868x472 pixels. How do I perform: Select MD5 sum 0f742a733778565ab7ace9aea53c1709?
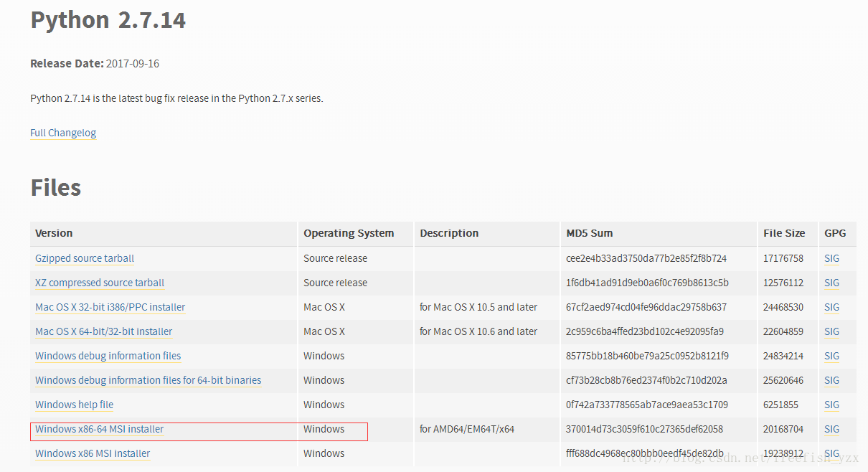click(x=647, y=405)
